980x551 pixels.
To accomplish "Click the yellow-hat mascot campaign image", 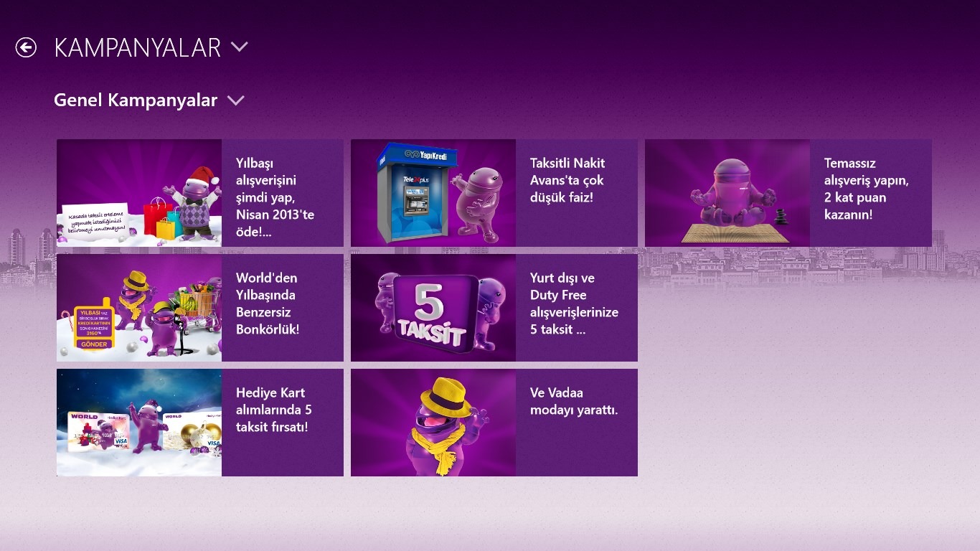I will 433,423.
